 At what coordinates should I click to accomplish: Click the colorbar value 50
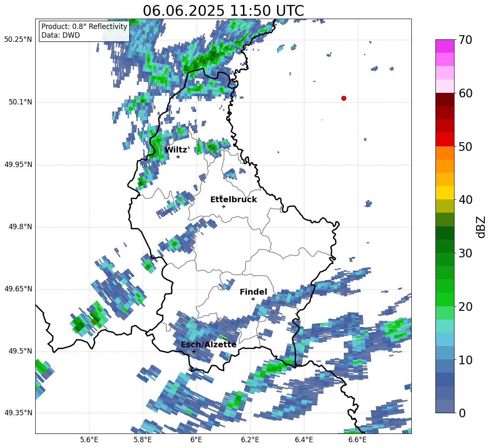pos(465,146)
